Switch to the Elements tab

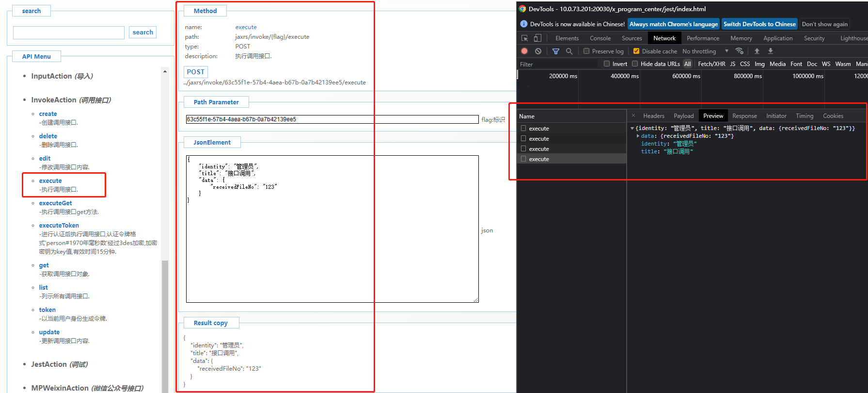click(x=567, y=38)
